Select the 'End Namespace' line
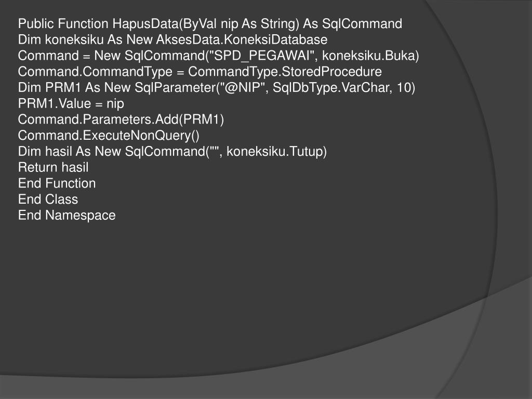Image resolution: width=532 pixels, height=399 pixels. (x=67, y=216)
